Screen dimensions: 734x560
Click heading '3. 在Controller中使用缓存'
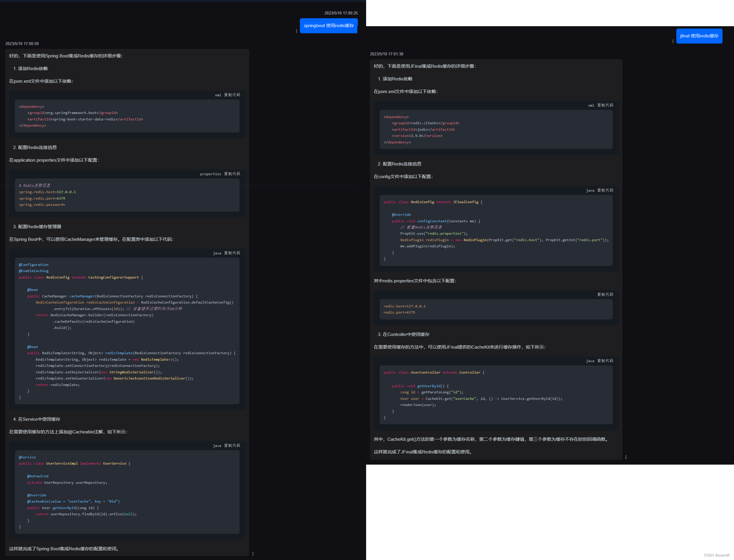(403, 334)
